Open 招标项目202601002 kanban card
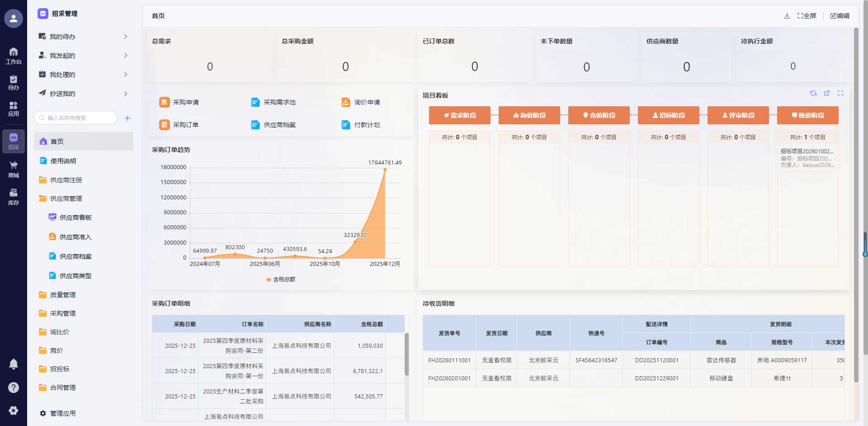This screenshot has height=426, width=868. point(807,158)
